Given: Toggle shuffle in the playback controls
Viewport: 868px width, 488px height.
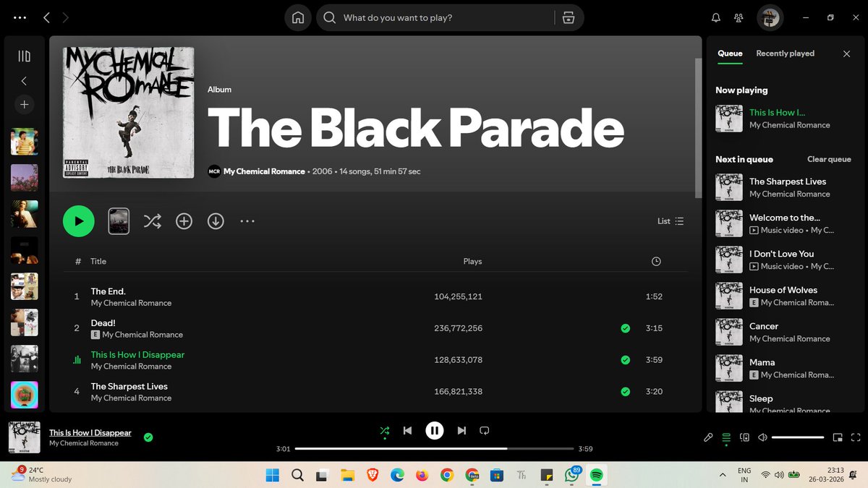Looking at the screenshot, I should pos(385,431).
